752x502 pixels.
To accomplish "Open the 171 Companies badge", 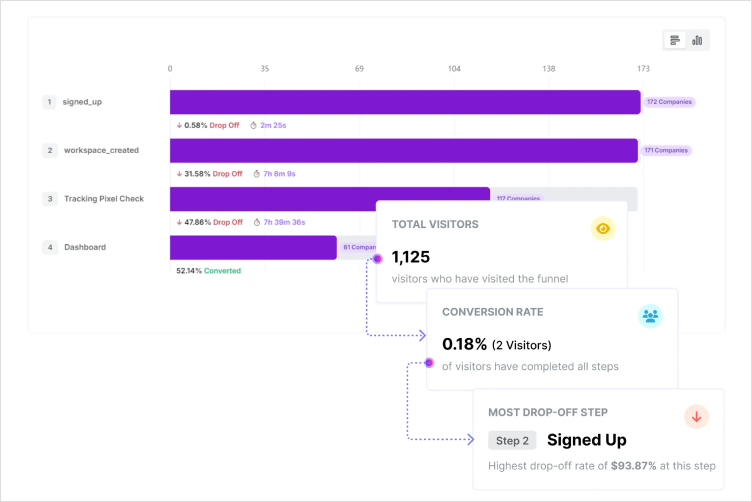I will click(666, 150).
